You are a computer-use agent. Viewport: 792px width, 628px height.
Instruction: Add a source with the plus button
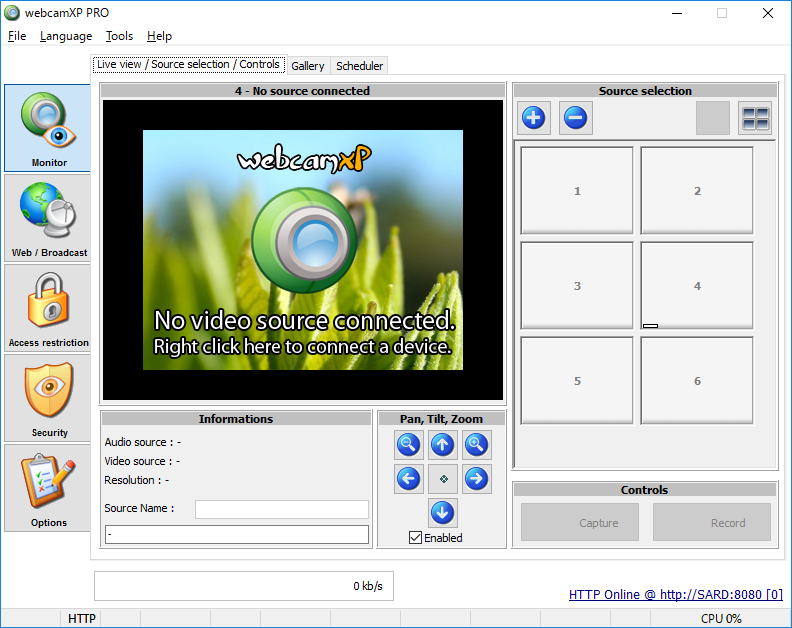pos(533,118)
